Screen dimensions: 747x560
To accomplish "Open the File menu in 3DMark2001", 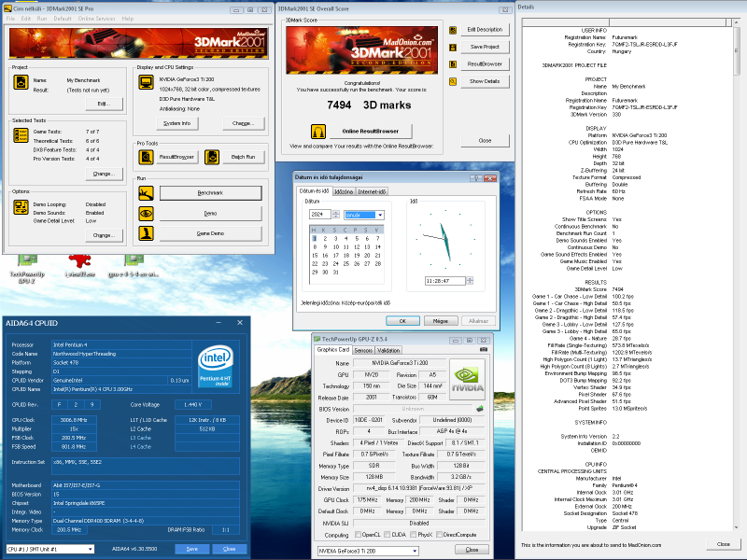I will click(10, 19).
